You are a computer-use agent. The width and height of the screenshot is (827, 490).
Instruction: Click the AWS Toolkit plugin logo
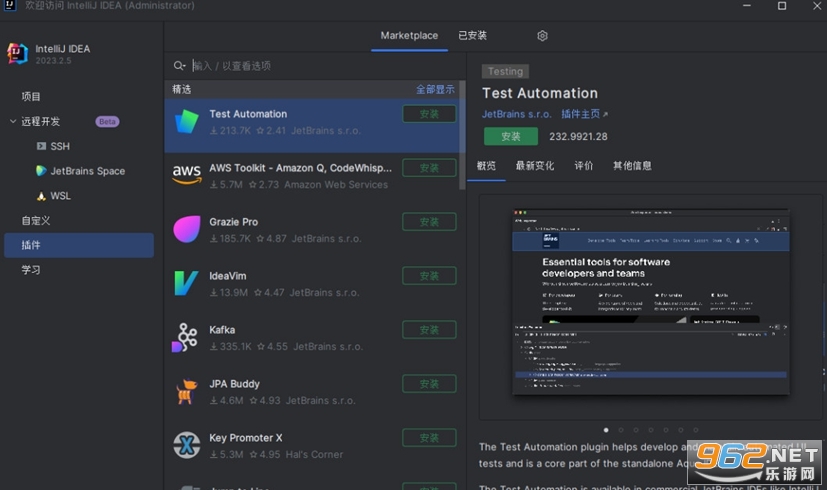coord(187,175)
